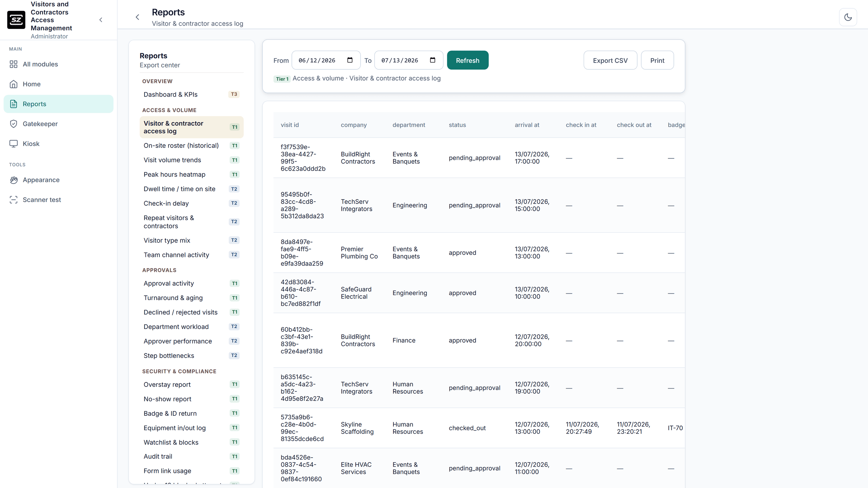
Task: Click the T2 badge beside Check-in delay
Action: tap(234, 203)
